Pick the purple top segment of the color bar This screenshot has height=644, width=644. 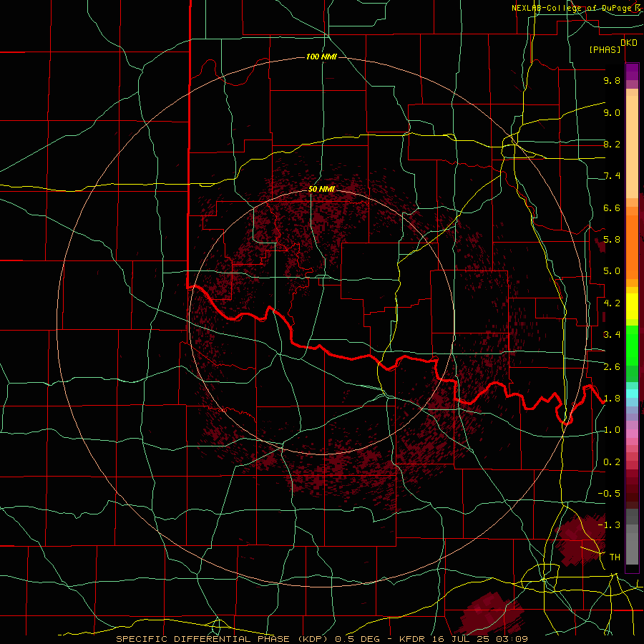click(x=632, y=72)
